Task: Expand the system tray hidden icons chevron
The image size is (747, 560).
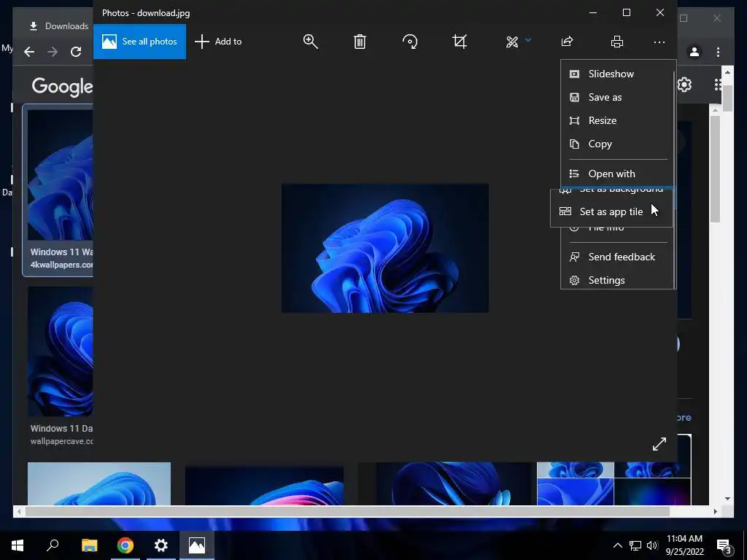Action: click(617, 545)
